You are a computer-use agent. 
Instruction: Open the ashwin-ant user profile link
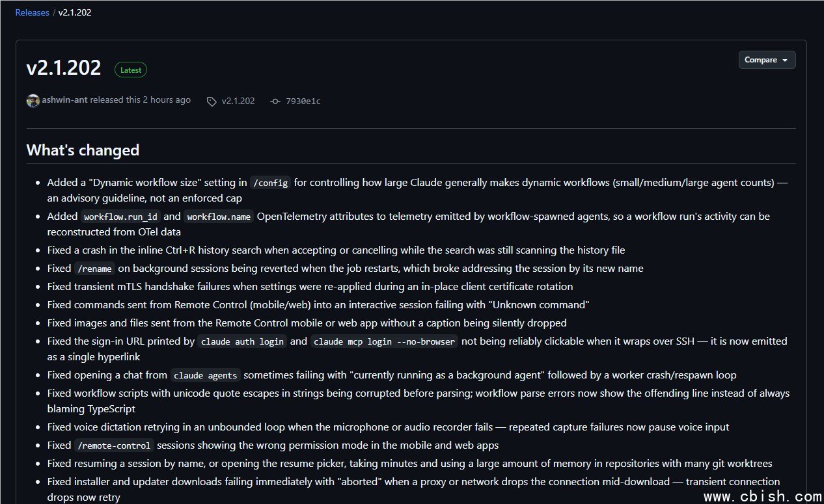pos(65,100)
